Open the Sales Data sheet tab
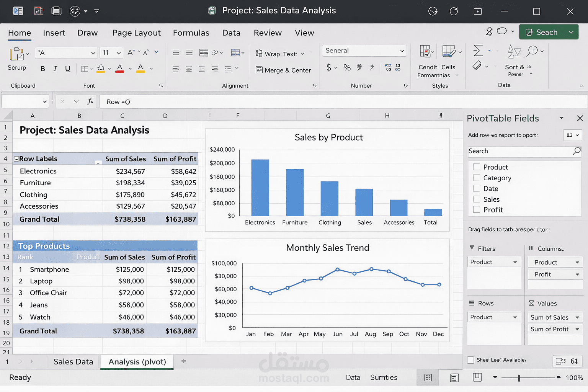The width and height of the screenshot is (588, 392). point(73,361)
